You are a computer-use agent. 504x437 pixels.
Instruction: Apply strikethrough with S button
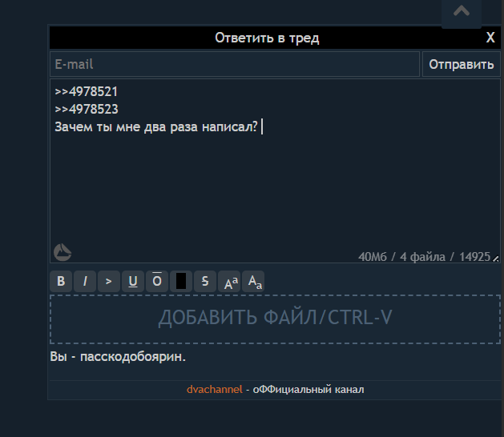[x=205, y=281]
